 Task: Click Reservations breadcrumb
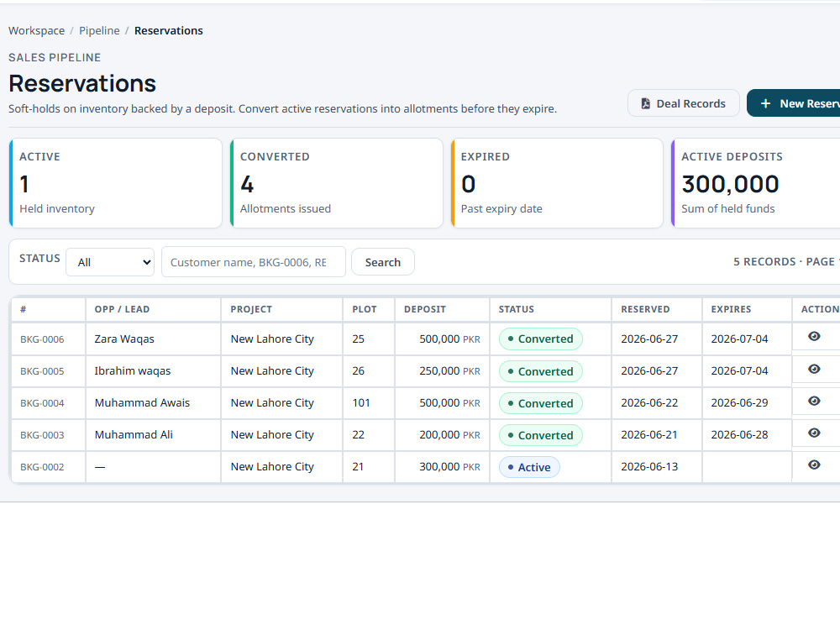pyautogui.click(x=168, y=30)
